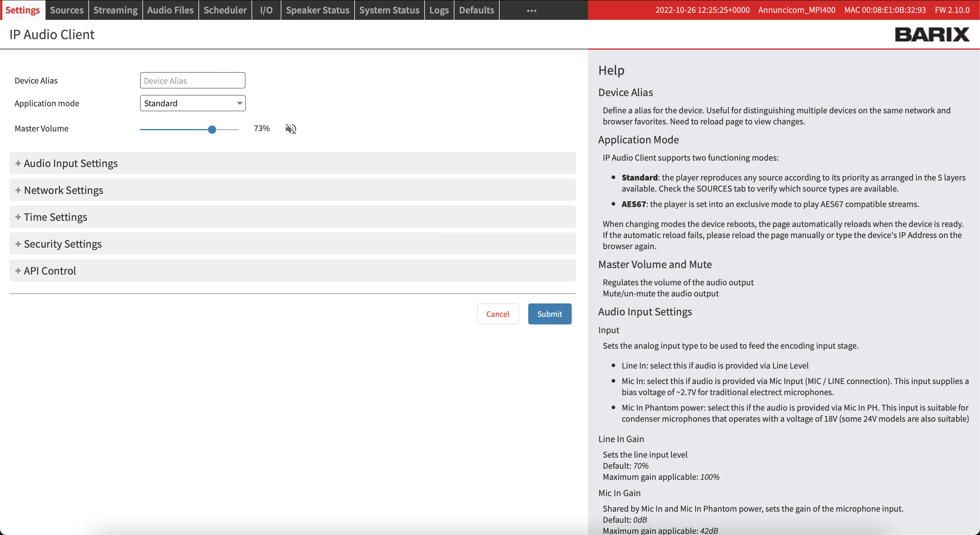Expand Security Settings section

(x=292, y=244)
